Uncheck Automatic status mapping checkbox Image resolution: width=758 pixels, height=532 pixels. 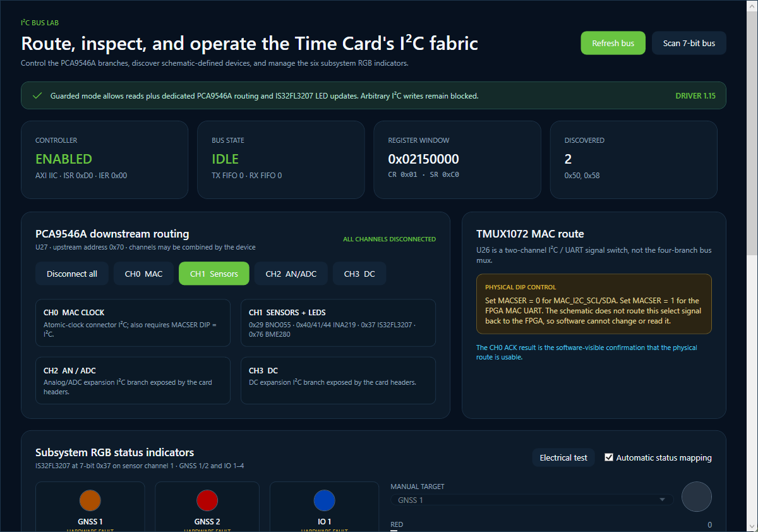click(x=609, y=457)
